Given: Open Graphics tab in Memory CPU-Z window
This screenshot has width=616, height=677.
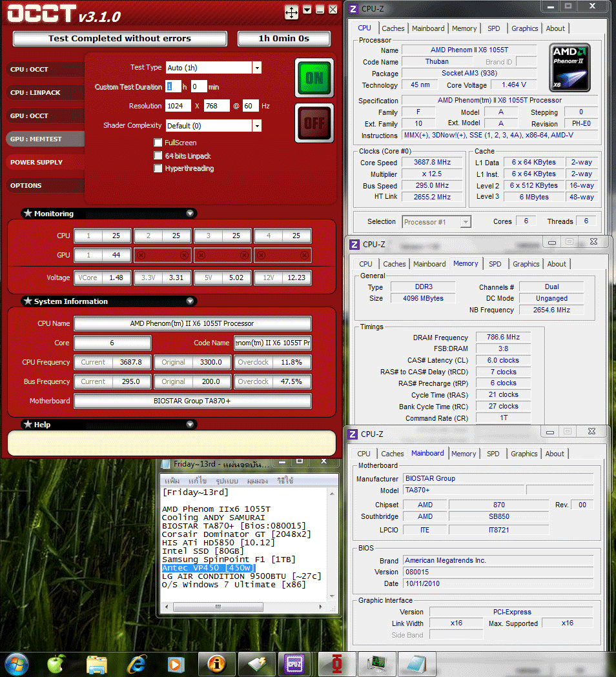Looking at the screenshot, I should click(x=526, y=264).
